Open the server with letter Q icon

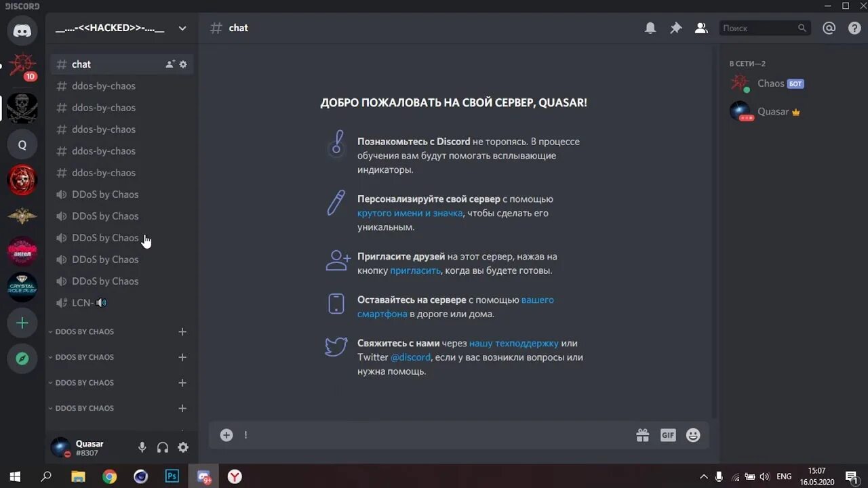pos(22,144)
